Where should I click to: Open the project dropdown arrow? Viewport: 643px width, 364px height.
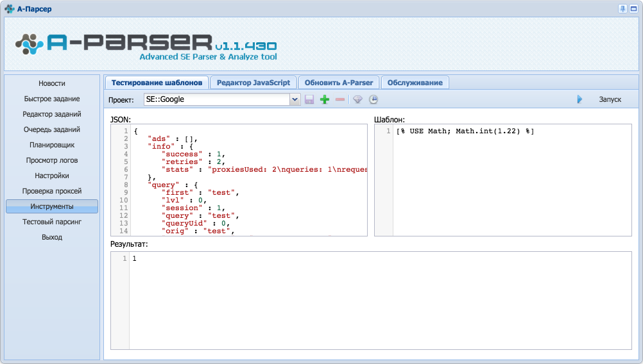295,99
